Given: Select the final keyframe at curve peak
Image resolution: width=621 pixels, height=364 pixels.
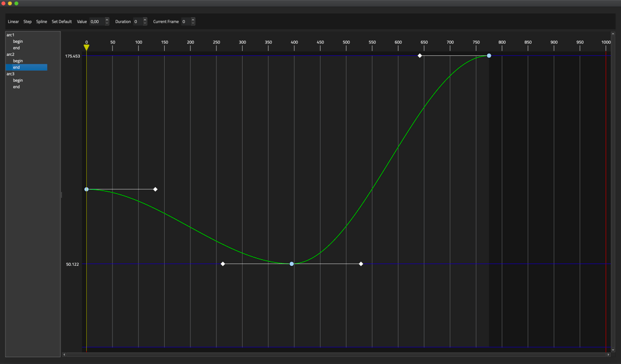Looking at the screenshot, I should (x=489, y=56).
